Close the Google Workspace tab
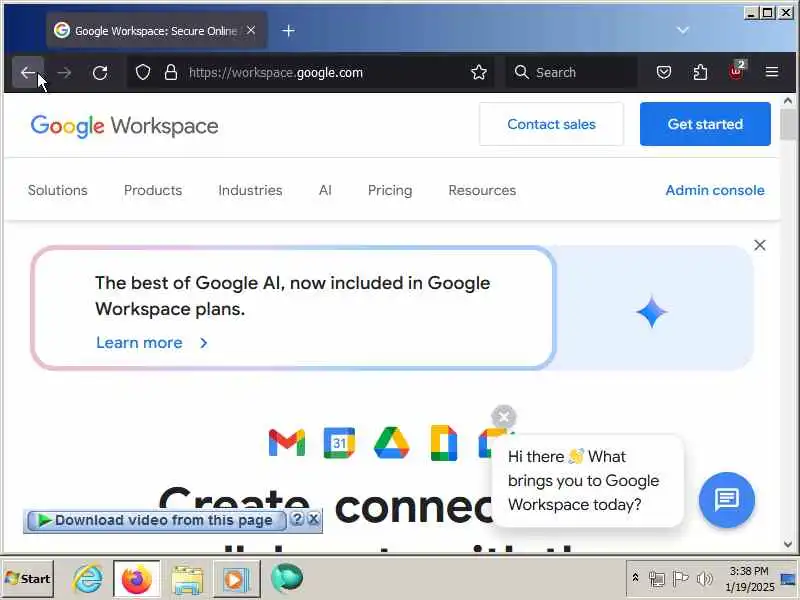 click(251, 30)
